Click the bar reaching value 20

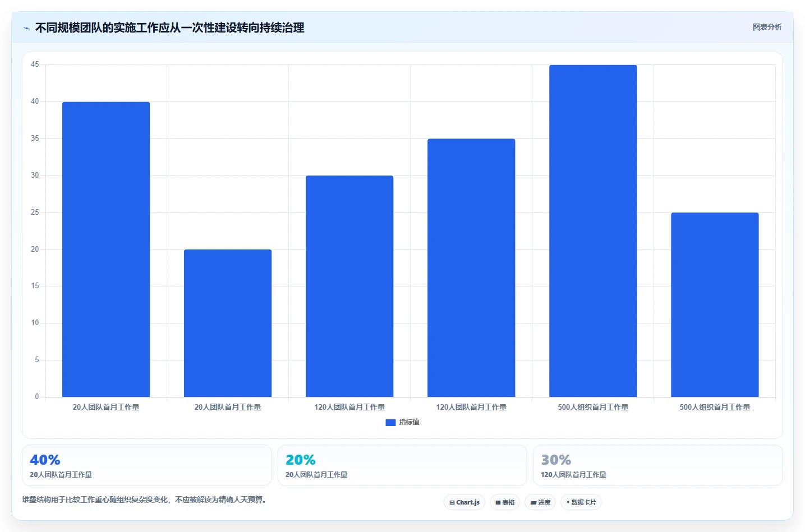[228, 323]
